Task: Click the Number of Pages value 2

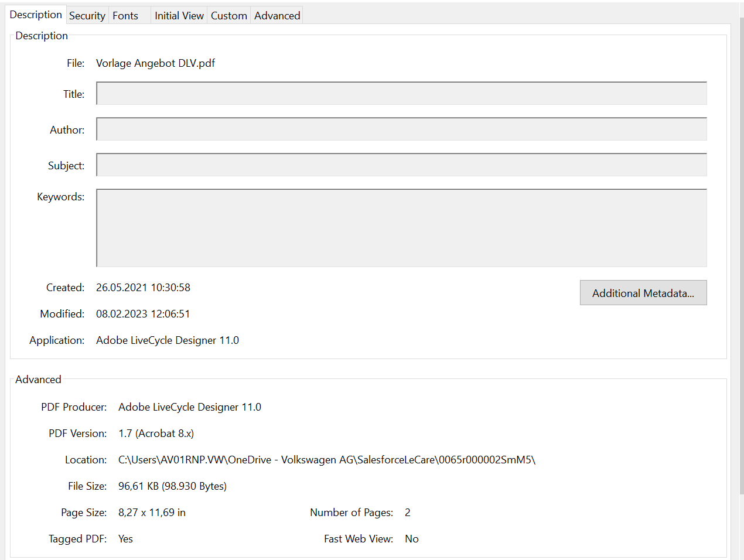Action: click(408, 513)
